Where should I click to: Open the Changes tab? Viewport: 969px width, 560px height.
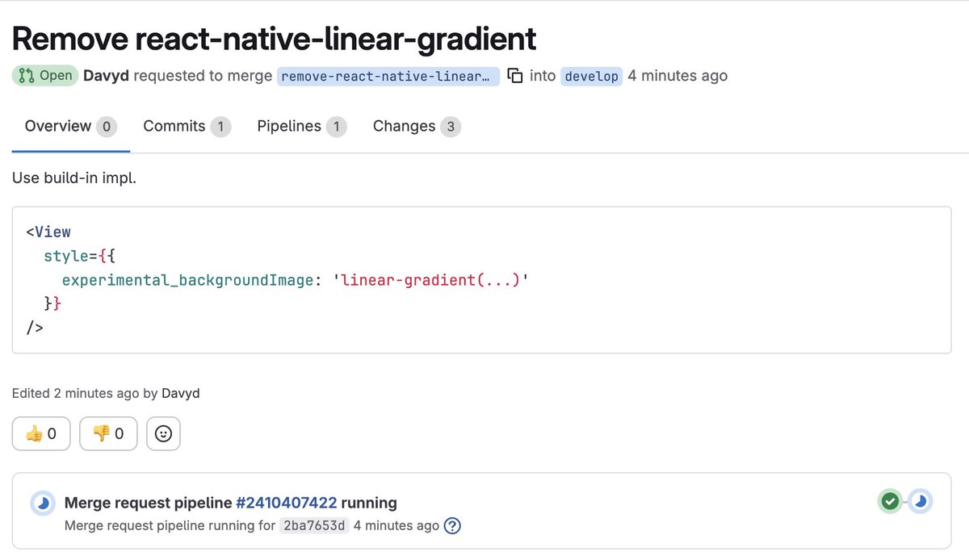coord(417,127)
